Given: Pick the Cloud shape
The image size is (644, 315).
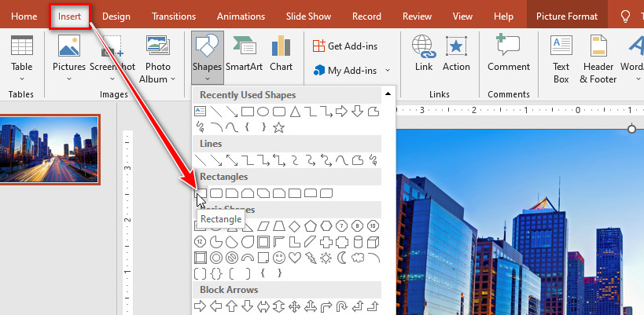Looking at the screenshot, I should [x=358, y=258].
